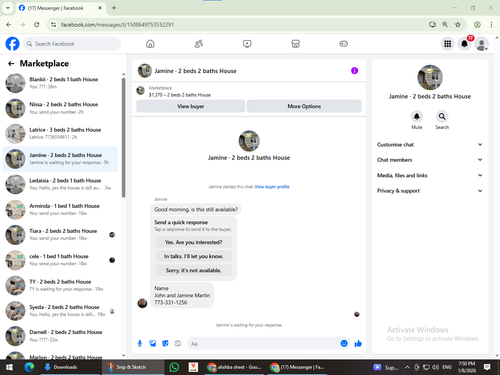Open the Friends icon in top navigation
This screenshot has width=500, height=375.
(199, 44)
